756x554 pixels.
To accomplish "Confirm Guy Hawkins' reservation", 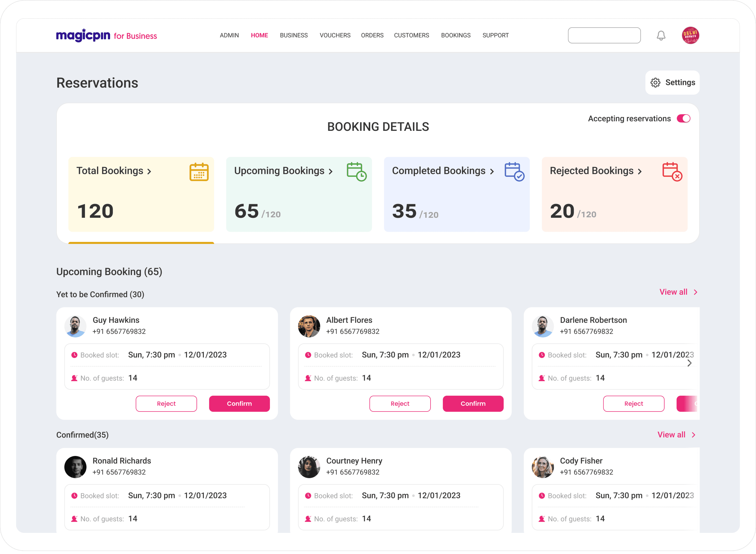I will click(x=239, y=404).
